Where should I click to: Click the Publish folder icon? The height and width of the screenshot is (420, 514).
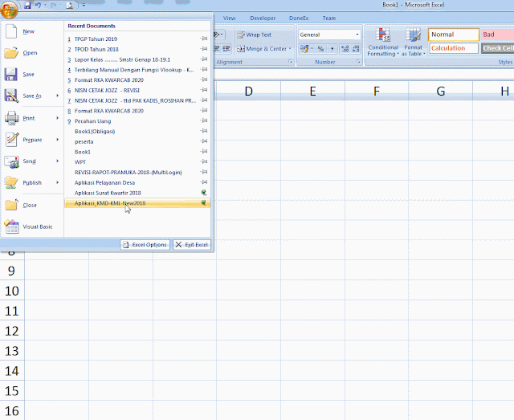coord(11,182)
